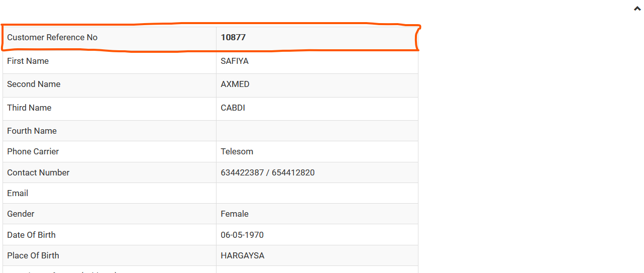Click the First Name label cell
Screen dimensions: 644x273
pyautogui.click(x=110, y=62)
